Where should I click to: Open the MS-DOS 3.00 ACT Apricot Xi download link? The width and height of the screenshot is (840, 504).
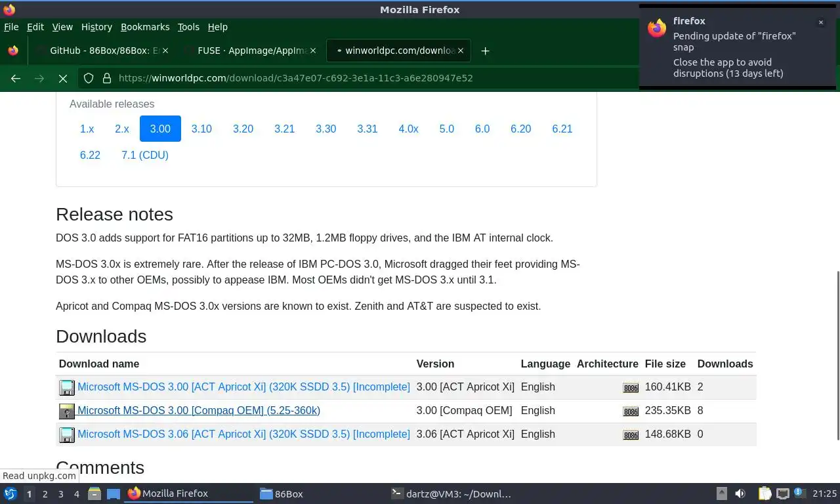[x=243, y=387]
